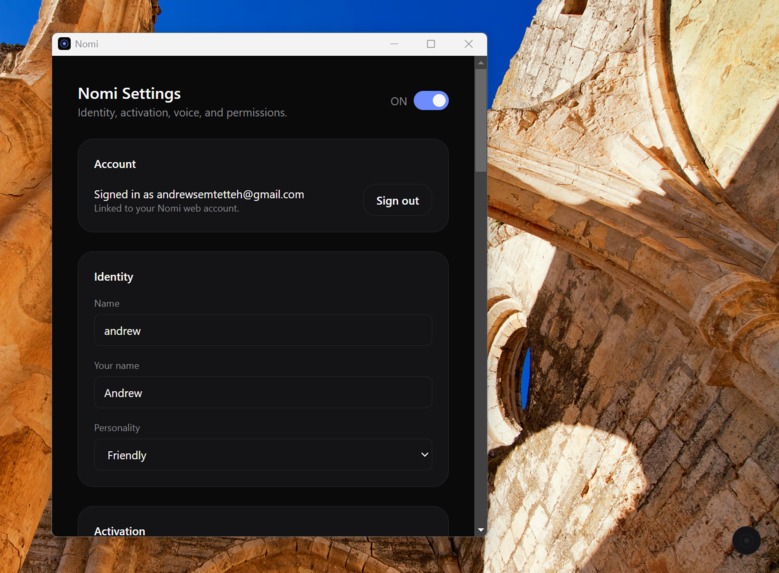779x573 pixels.
Task: Click the Nomi Settings heading
Action: pos(129,93)
